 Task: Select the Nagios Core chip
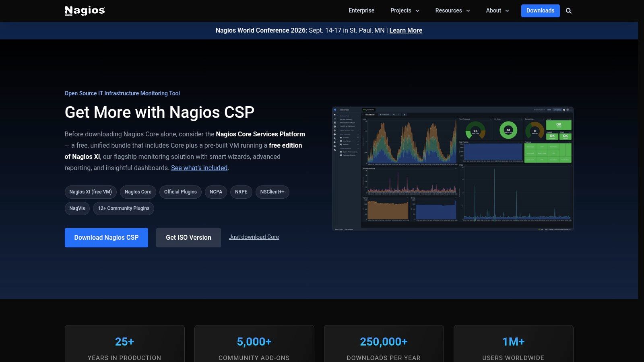(x=138, y=192)
